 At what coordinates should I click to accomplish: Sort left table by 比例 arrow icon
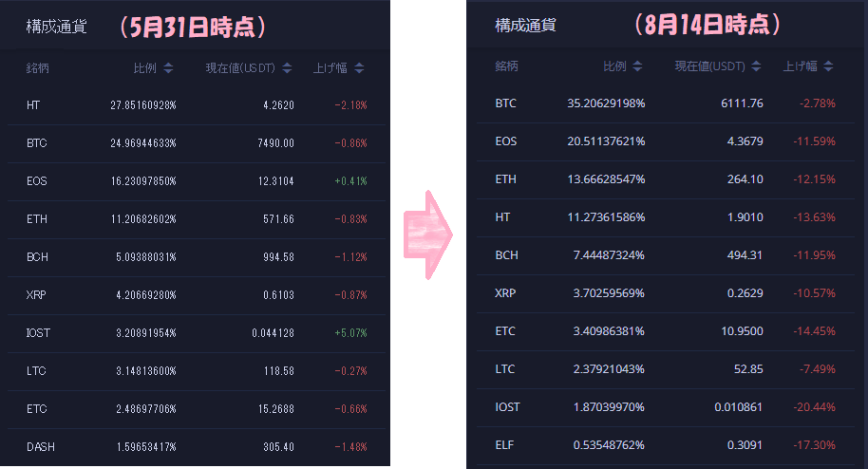pos(168,68)
